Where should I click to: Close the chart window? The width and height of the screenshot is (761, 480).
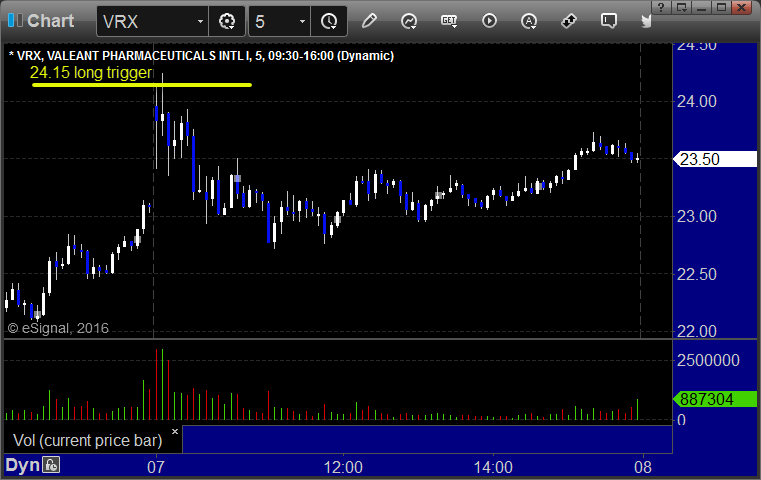[742, 8]
